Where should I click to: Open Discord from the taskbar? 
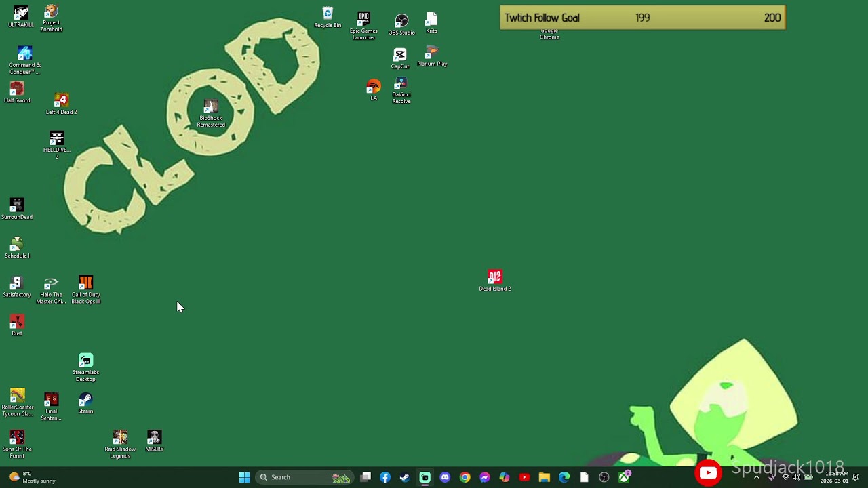[445, 477]
